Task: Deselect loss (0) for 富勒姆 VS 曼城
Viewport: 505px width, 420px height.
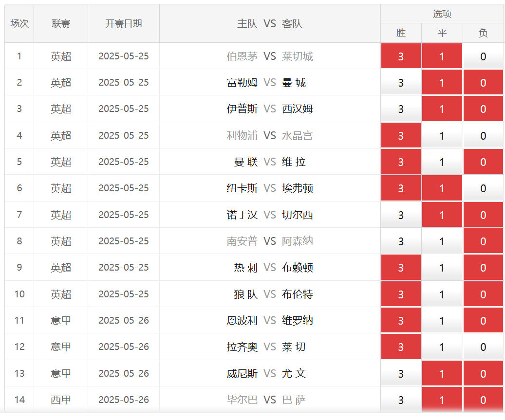Action: pyautogui.click(x=483, y=82)
